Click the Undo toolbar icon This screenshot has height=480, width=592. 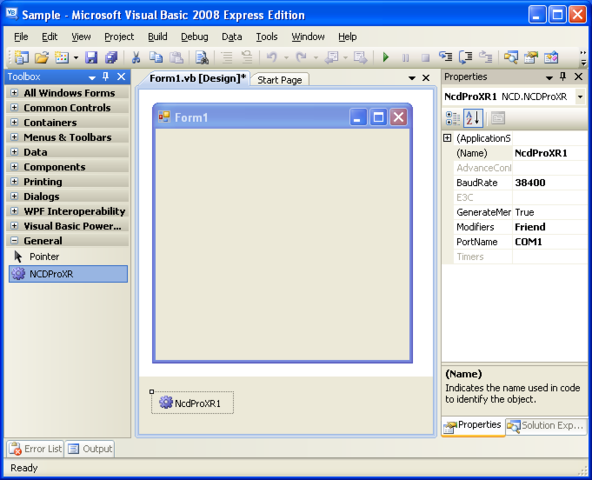click(272, 57)
